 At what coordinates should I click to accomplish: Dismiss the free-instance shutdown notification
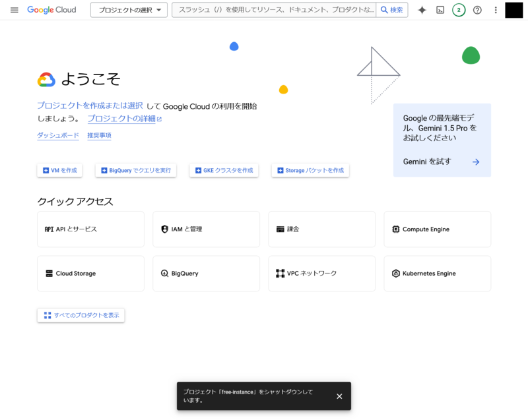pos(339,396)
